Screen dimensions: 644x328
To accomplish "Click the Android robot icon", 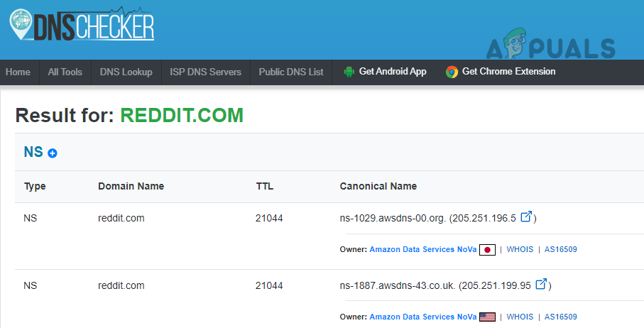I will [349, 72].
